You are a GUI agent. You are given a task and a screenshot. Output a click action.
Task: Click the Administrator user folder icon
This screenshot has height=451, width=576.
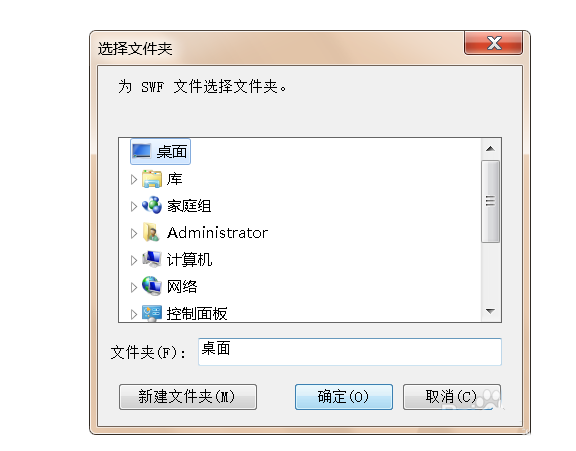coord(152,232)
